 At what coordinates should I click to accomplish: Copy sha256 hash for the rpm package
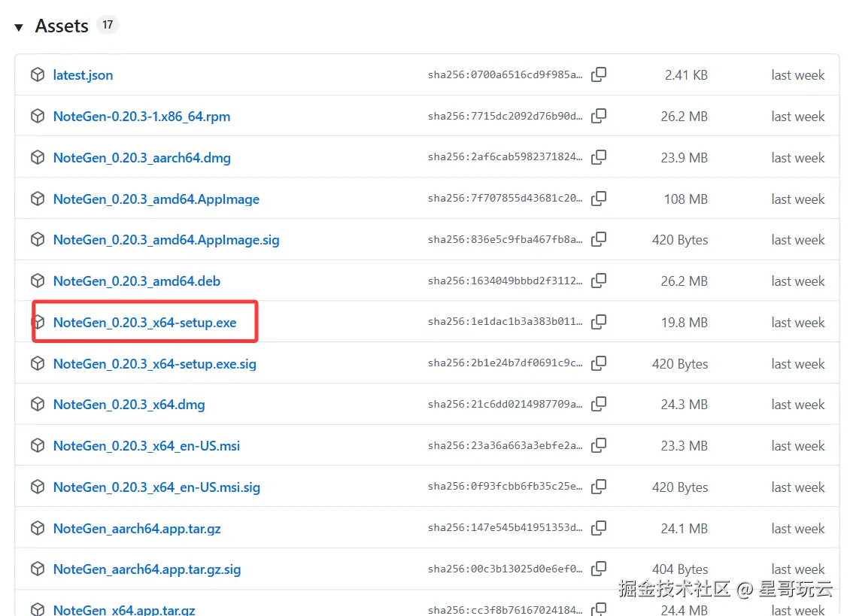pyautogui.click(x=599, y=116)
